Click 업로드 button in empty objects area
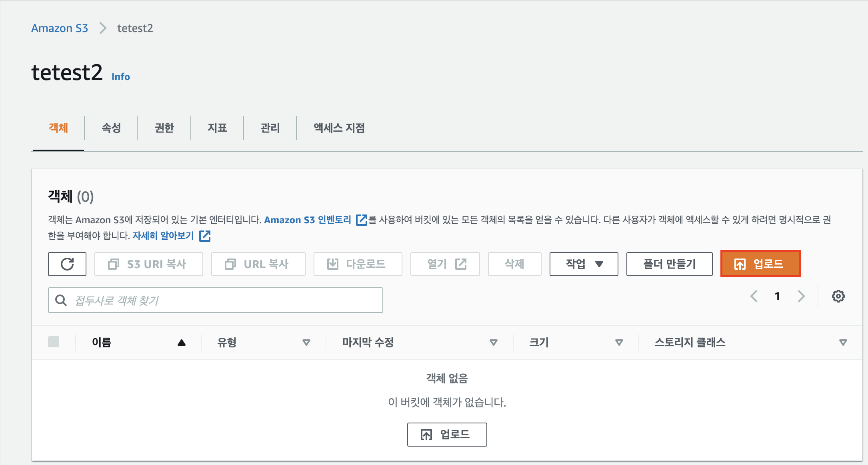Screen dimensions: 868x465 coord(447,435)
